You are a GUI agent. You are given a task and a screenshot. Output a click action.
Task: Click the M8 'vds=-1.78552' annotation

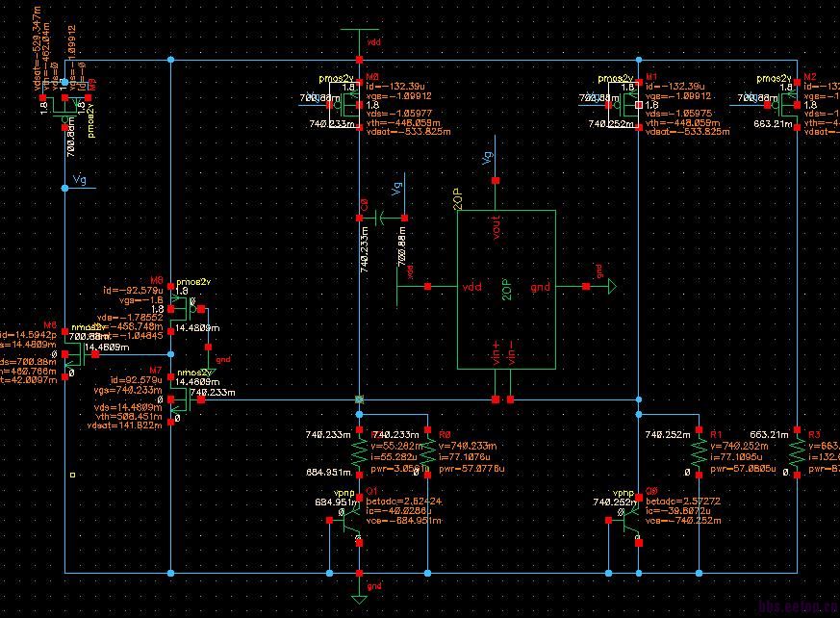130,318
